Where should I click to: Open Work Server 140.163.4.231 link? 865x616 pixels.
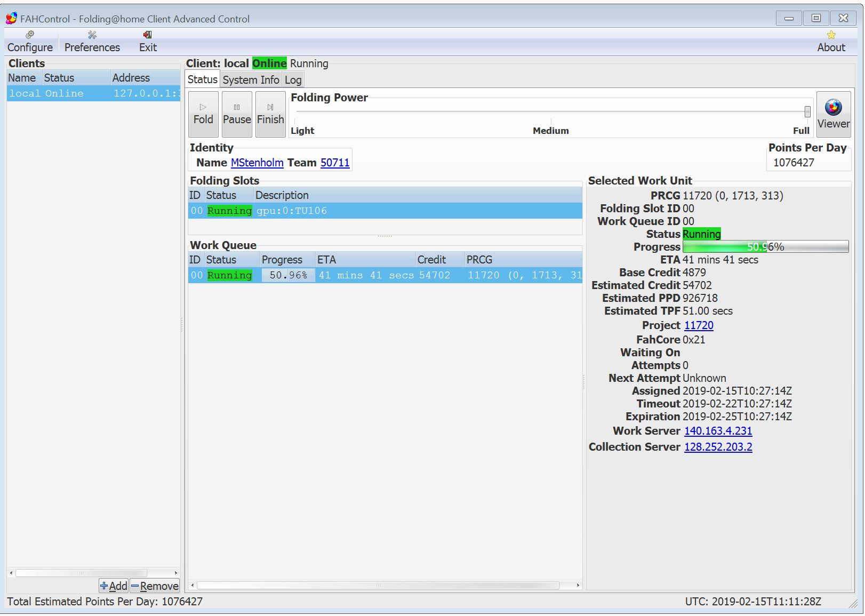click(718, 431)
